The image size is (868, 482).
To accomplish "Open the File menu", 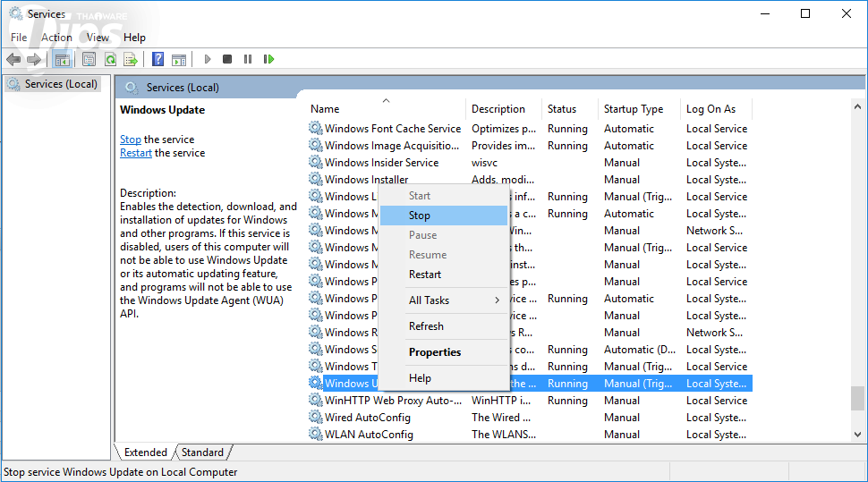I will (x=19, y=38).
